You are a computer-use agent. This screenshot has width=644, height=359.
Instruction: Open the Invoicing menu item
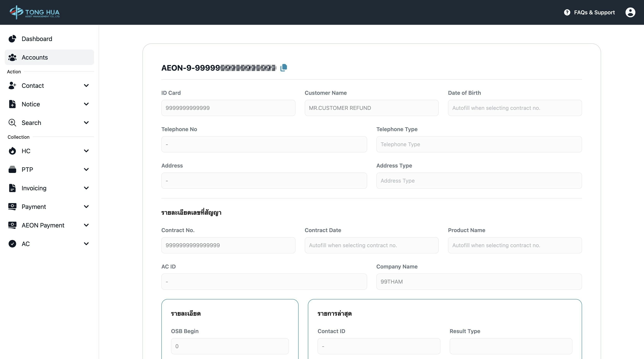coord(34,188)
